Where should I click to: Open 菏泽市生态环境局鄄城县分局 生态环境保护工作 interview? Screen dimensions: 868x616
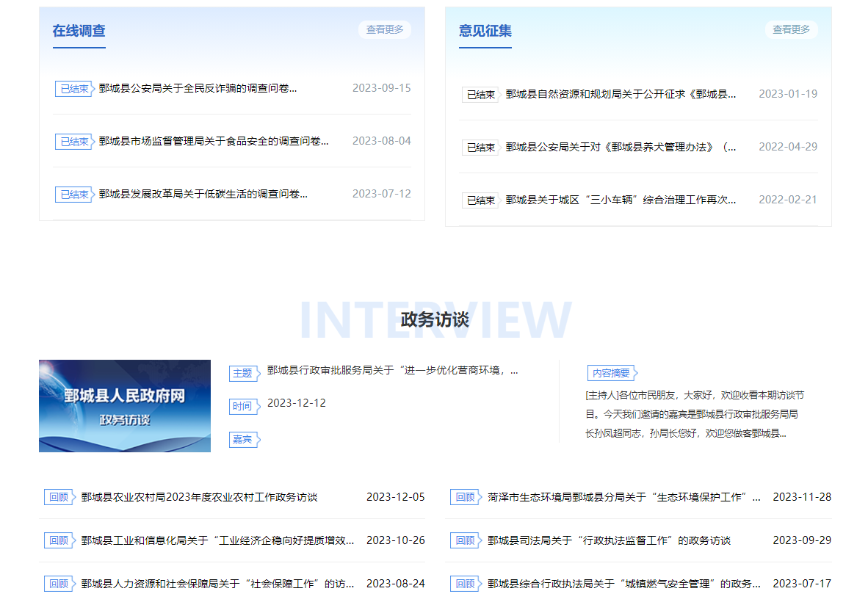[624, 497]
